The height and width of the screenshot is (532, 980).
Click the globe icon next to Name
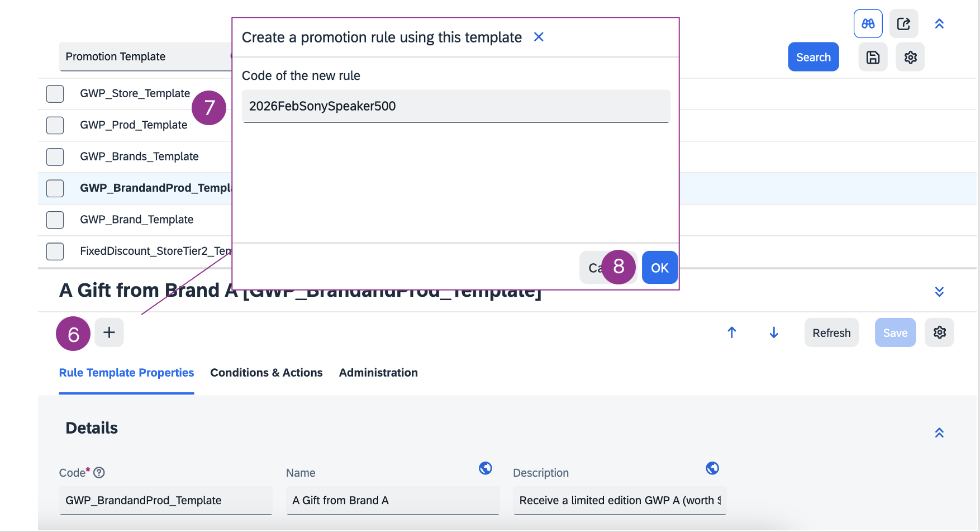coord(486,468)
